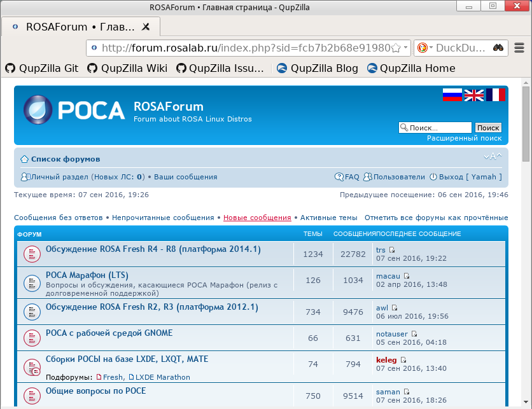Image resolution: width=532 pixels, height=409 pixels.
Task: Open forum Общие вопросы по РОСЕ
Action: pyautogui.click(x=96, y=391)
